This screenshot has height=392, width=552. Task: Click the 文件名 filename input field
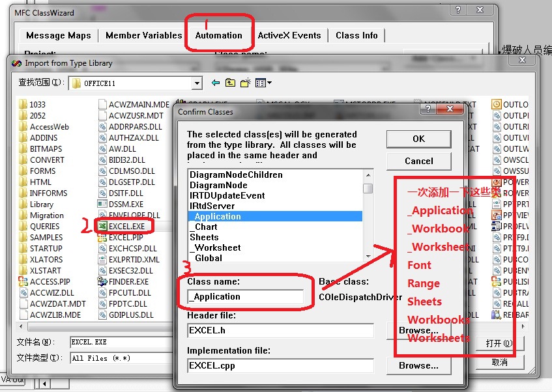pyautogui.click(x=123, y=342)
